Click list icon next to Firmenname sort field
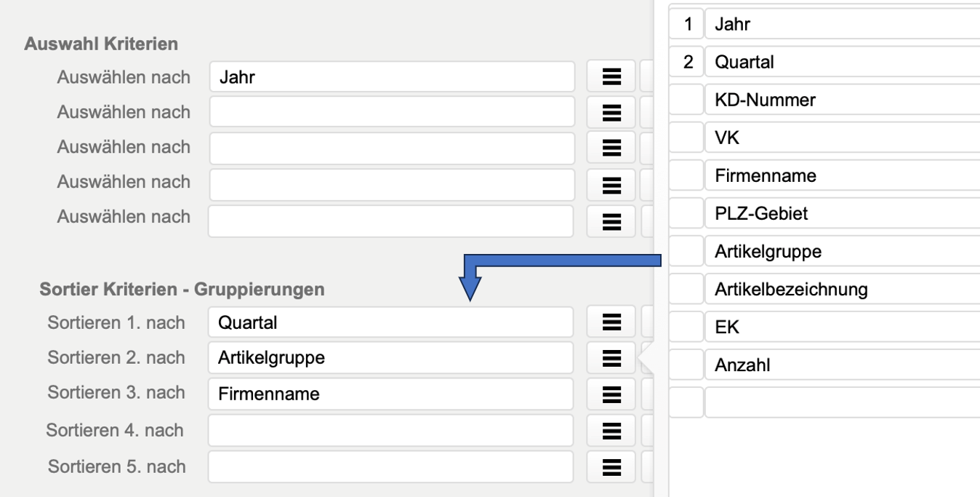980x497 pixels. coord(611,394)
